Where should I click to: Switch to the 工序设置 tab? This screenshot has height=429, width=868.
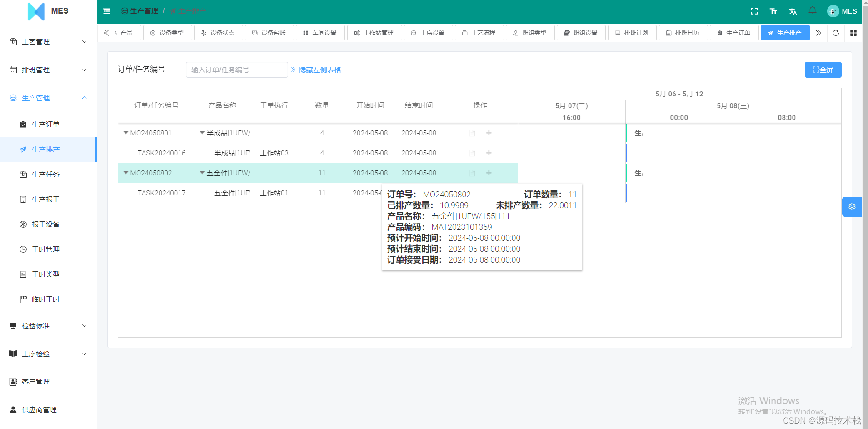pyautogui.click(x=428, y=33)
